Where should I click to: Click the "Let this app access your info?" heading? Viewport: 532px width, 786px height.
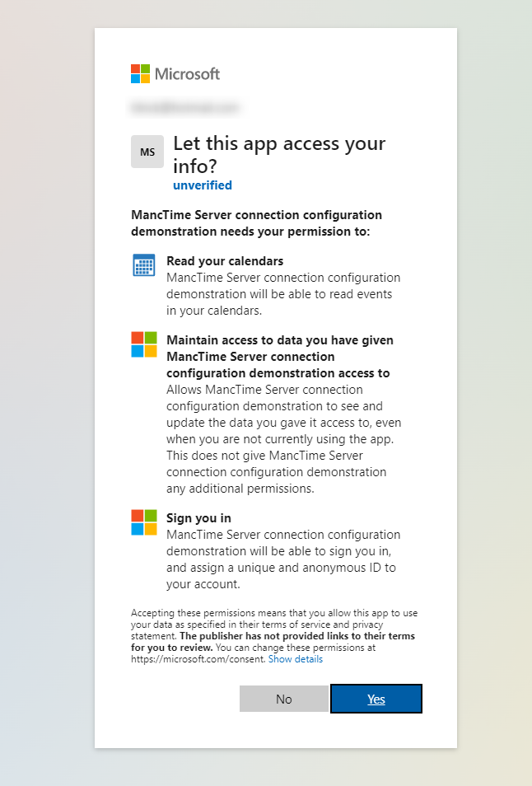[279, 154]
